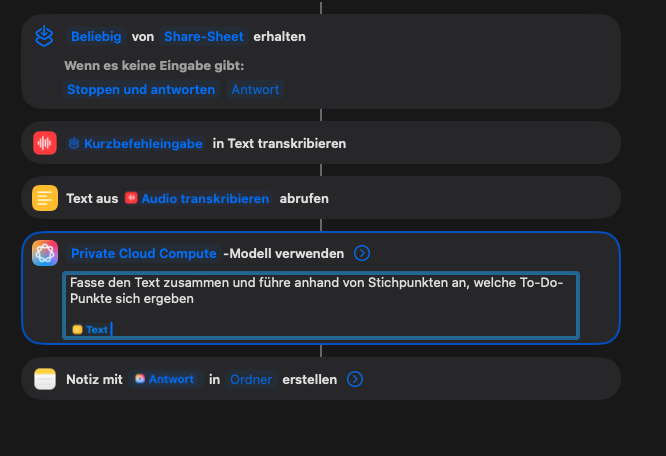Image resolution: width=666 pixels, height=456 pixels.
Task: Select the Kurzbefehleingabe variable token
Action: [136, 143]
